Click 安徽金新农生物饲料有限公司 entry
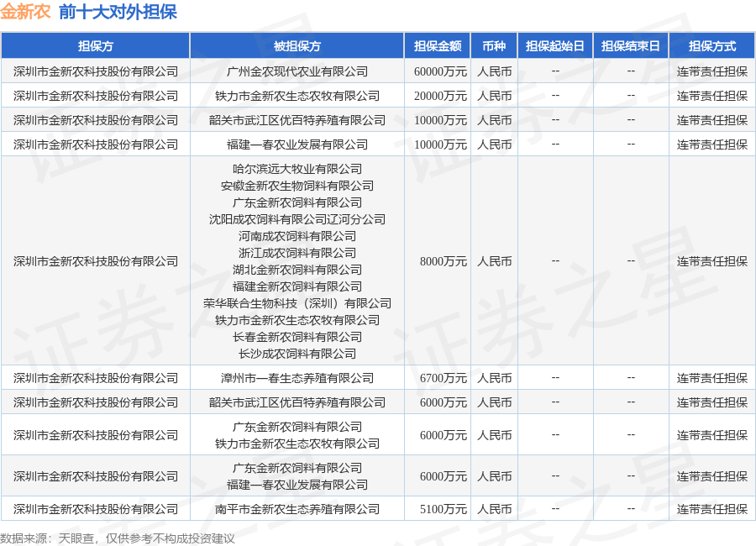756x546 pixels. (297, 186)
